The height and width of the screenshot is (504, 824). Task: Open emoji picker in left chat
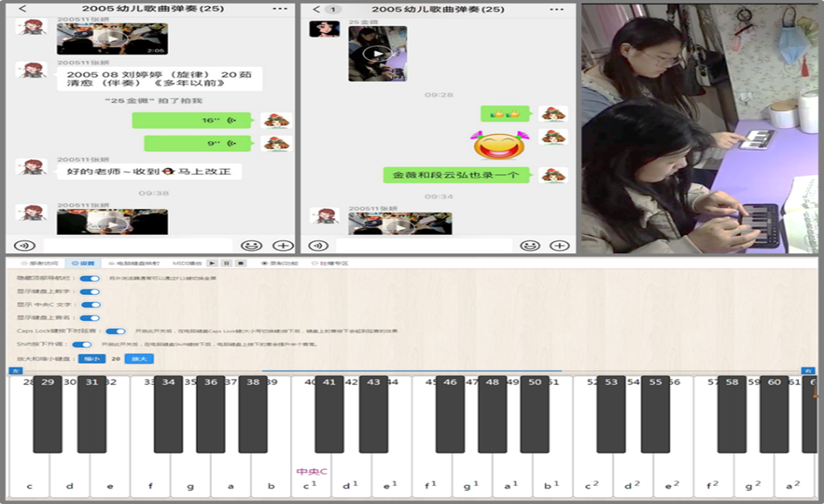(251, 245)
